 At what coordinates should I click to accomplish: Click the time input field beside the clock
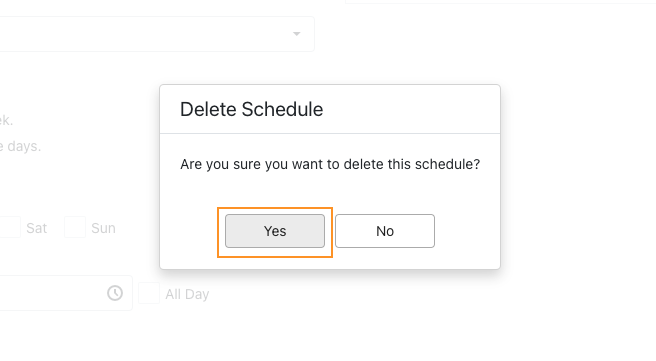point(66,293)
